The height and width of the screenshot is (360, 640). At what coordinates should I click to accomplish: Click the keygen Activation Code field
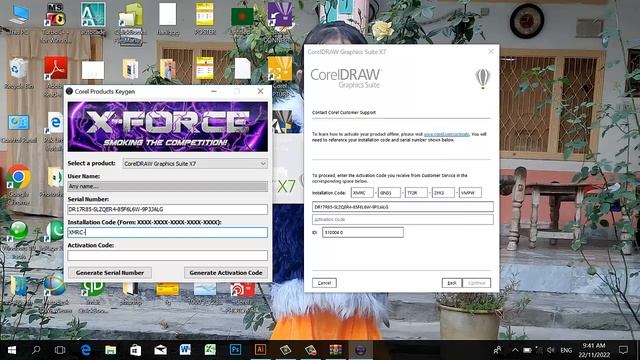tap(167, 255)
